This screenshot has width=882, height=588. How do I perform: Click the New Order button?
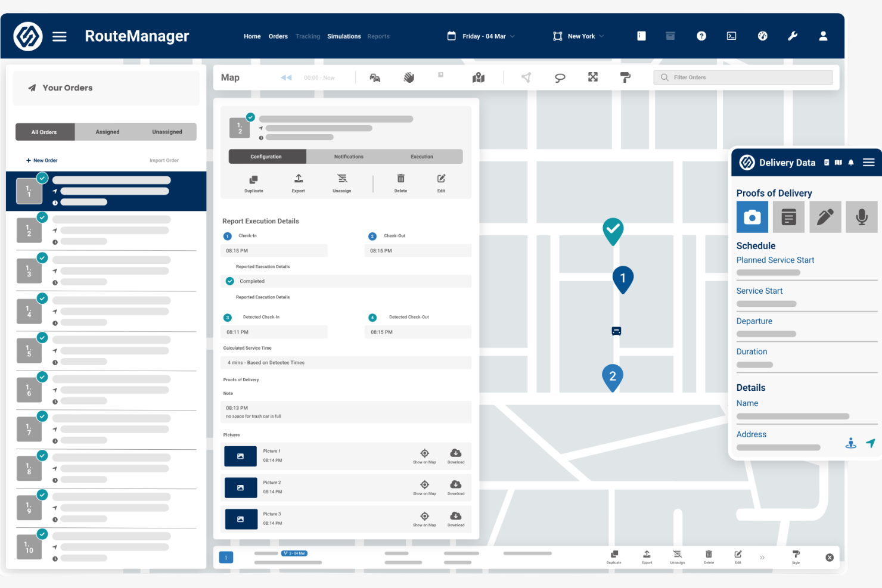tap(42, 160)
